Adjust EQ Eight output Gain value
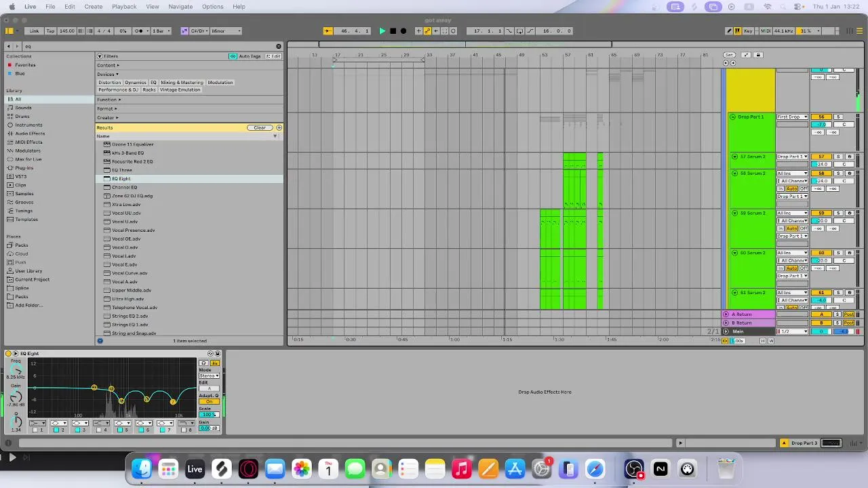Image resolution: width=868 pixels, height=488 pixels. 209,428
